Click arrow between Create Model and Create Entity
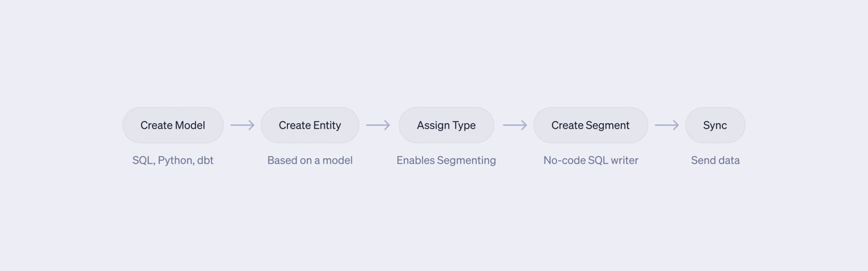This screenshot has height=271, width=868. click(242, 125)
